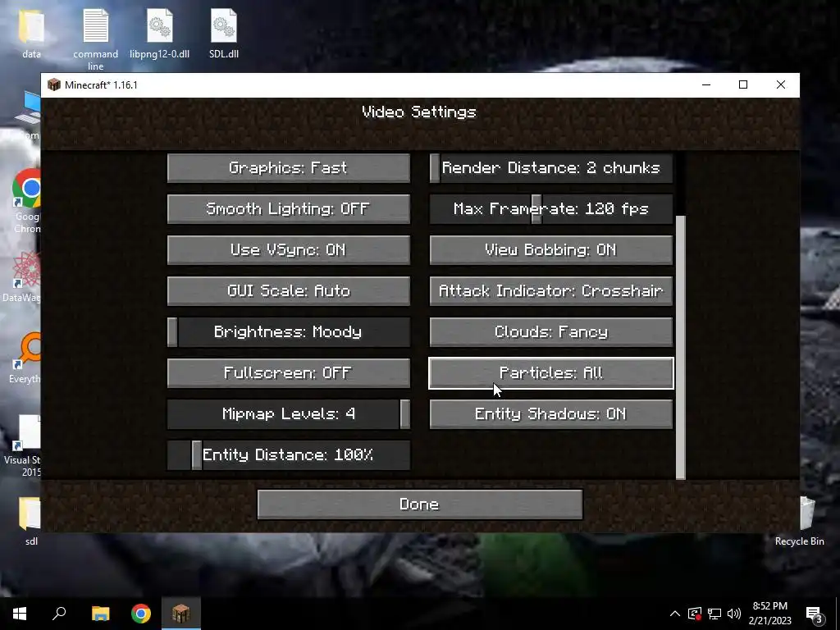Show hidden system tray icons
Image resolution: width=840 pixels, height=630 pixels.
pos(675,614)
